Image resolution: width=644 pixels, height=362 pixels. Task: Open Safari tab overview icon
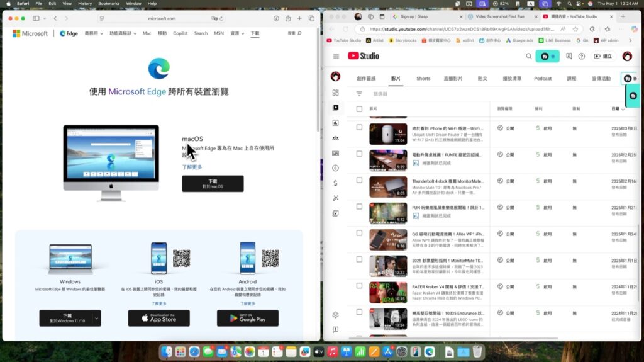pos(311,18)
